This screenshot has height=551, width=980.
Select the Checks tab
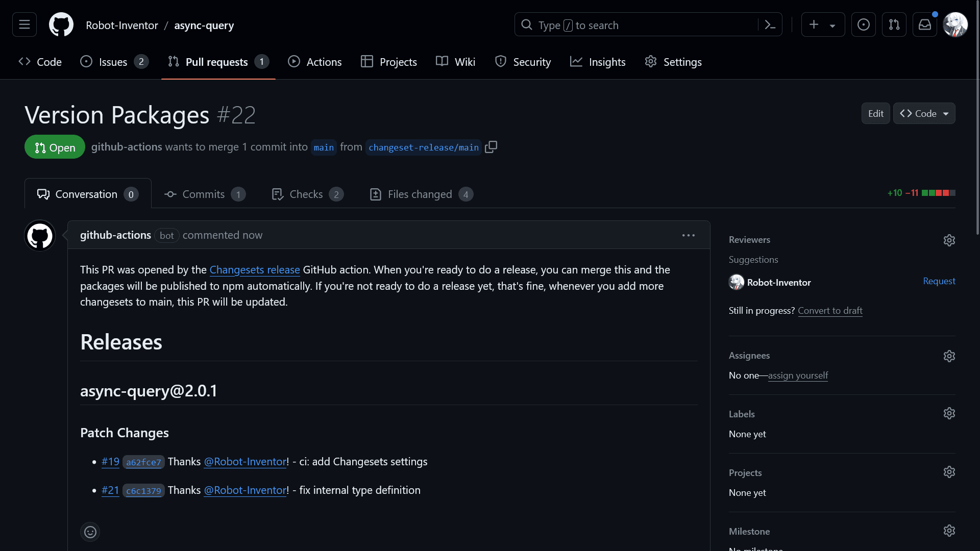coord(308,194)
